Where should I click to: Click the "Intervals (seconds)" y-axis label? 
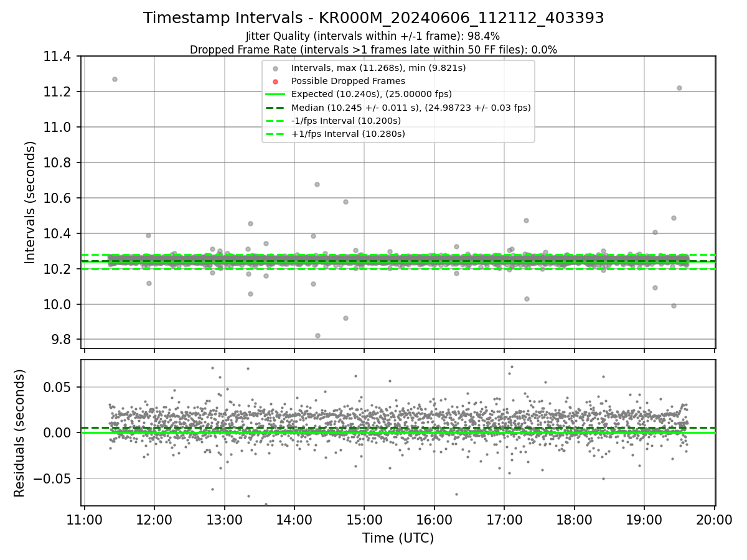tap(31, 202)
